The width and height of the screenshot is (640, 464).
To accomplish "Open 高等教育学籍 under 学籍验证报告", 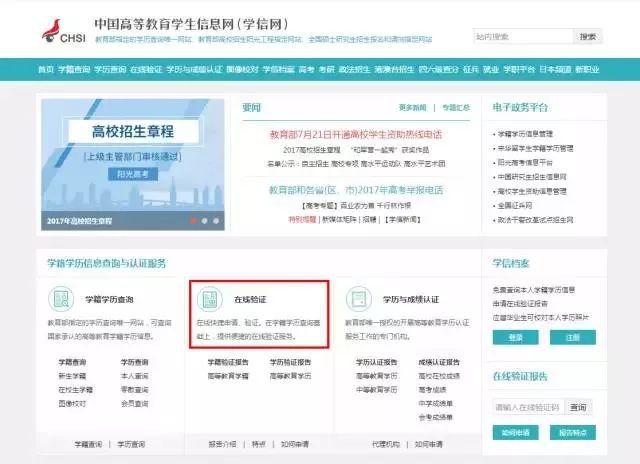I will (x=228, y=376).
